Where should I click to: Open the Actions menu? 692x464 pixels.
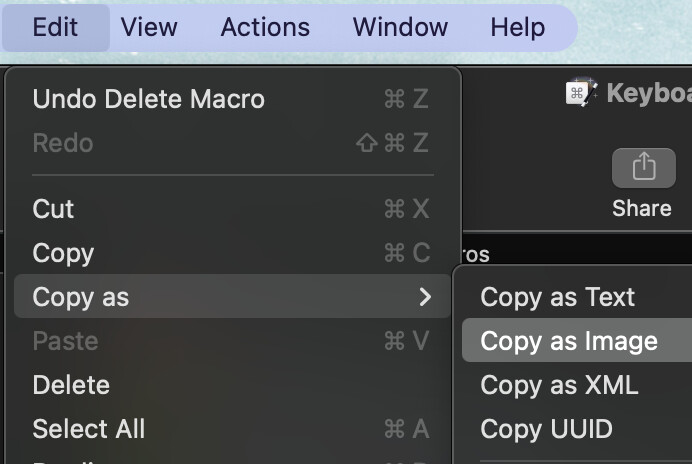pyautogui.click(x=265, y=27)
